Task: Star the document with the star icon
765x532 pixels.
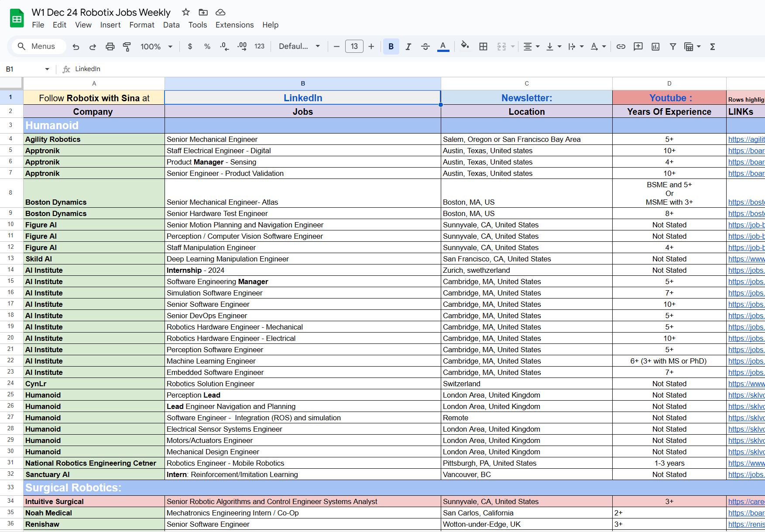Action: tap(186, 12)
